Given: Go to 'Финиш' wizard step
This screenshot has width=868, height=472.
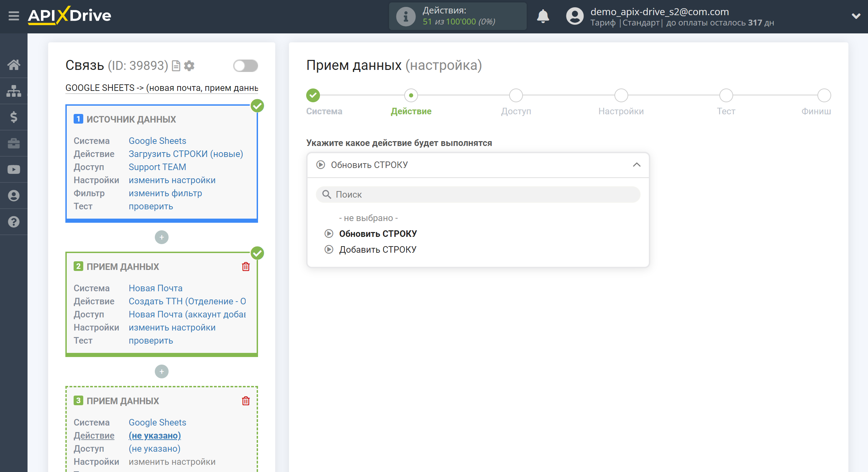Looking at the screenshot, I should 824,95.
